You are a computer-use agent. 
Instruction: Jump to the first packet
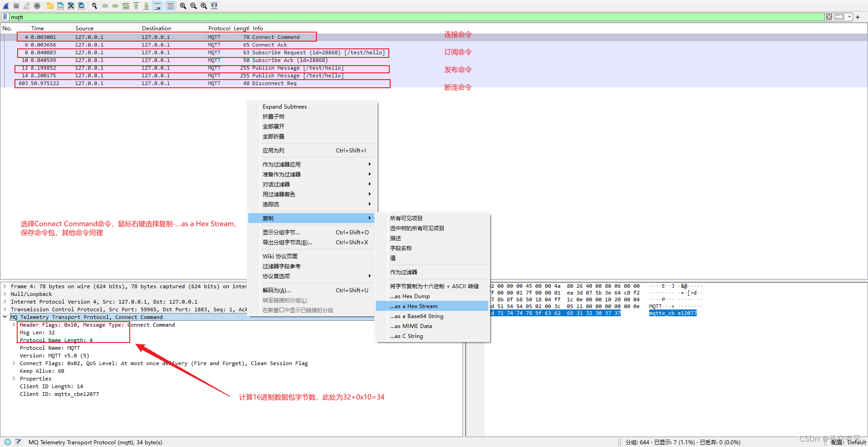[x=136, y=6]
